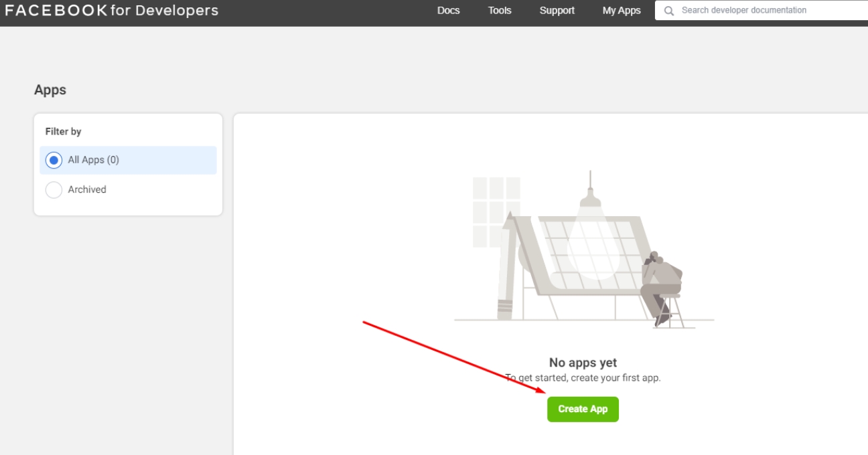The width and height of the screenshot is (868, 455).
Task: Click the "No apps yet" heading
Action: click(x=583, y=363)
